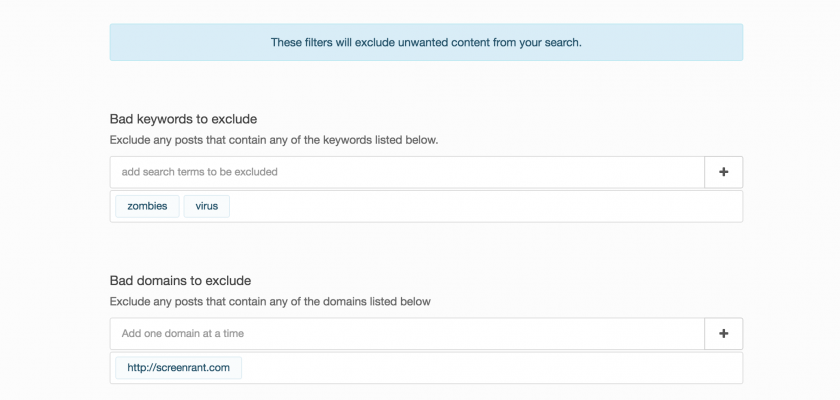Select the 'virus' keyword tag
The image size is (840, 400).
206,207
